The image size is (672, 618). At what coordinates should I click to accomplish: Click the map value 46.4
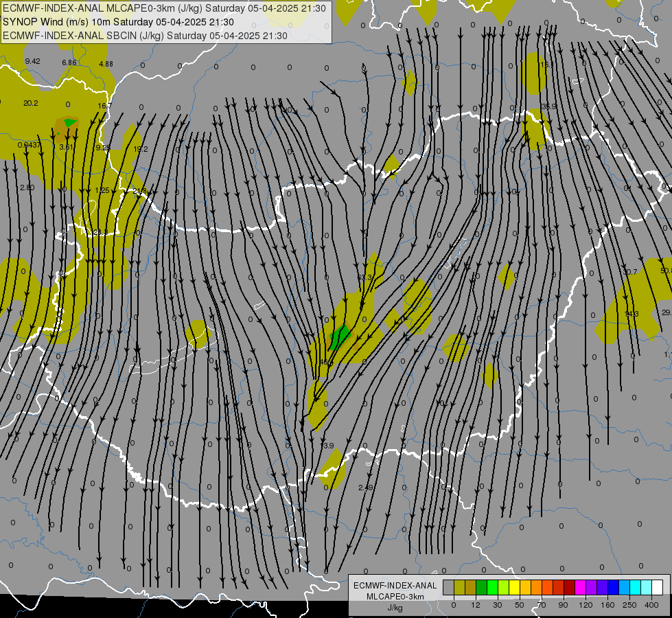tap(327, 363)
